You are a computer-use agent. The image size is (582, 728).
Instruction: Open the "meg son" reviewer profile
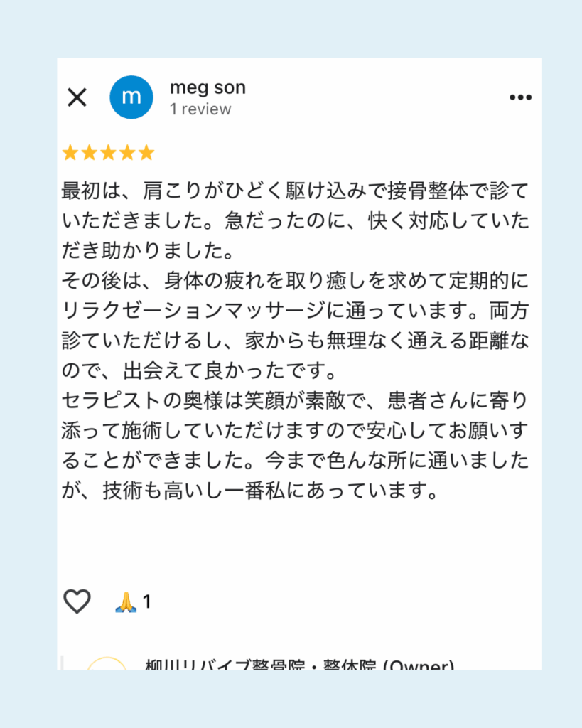coord(208,87)
